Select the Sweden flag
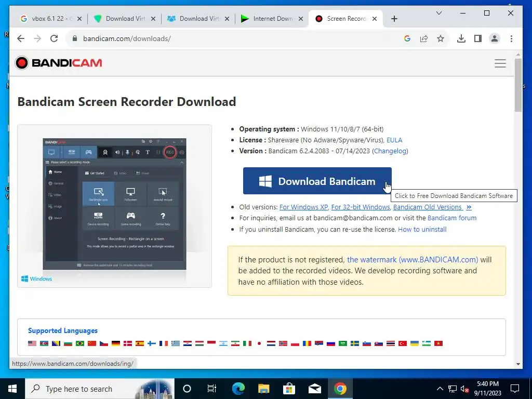This screenshot has height=399, width=532. (354, 343)
